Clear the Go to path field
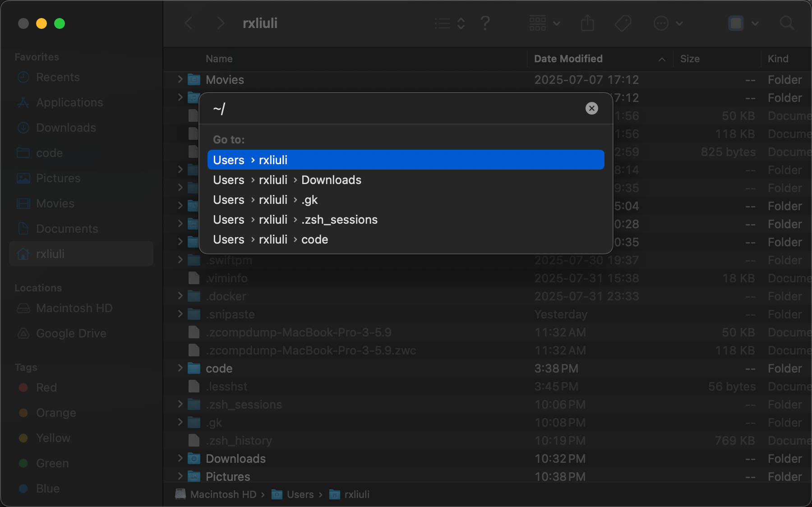 [591, 108]
